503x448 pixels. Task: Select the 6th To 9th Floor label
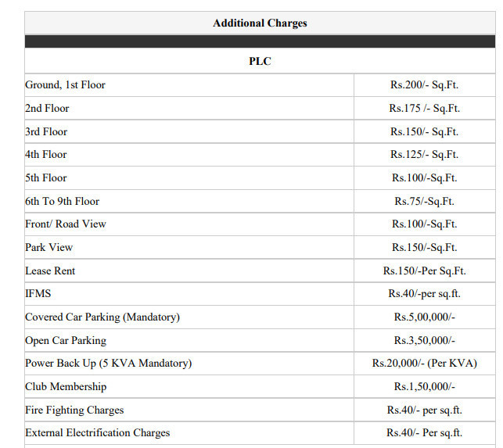click(62, 201)
